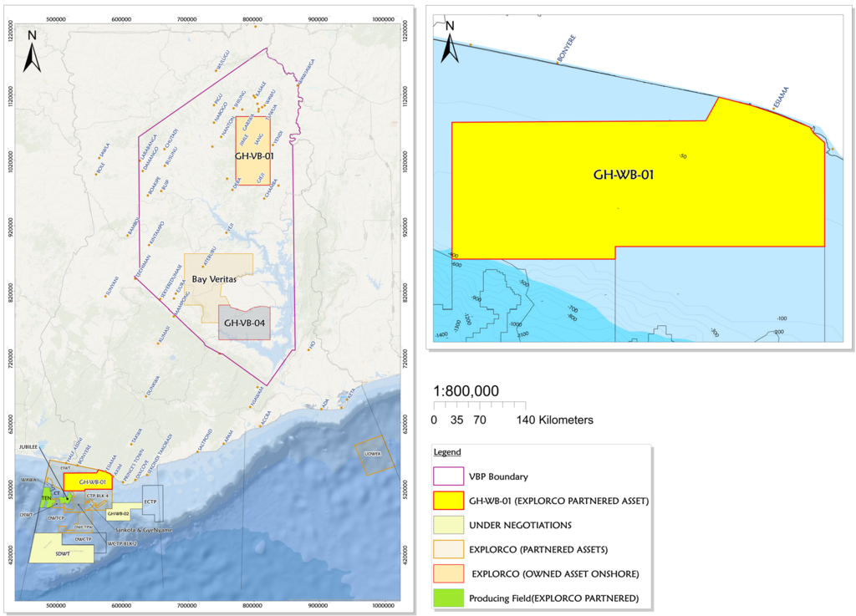Select the yellow GH-WB-01 legend swatch

point(448,501)
